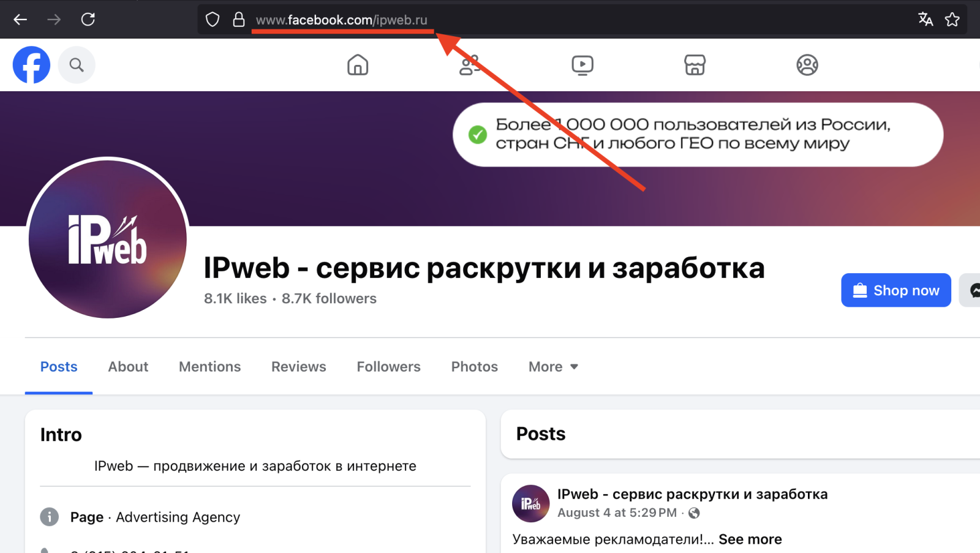Open the Marketplace storefront icon
This screenshot has width=980, height=553.
(695, 65)
